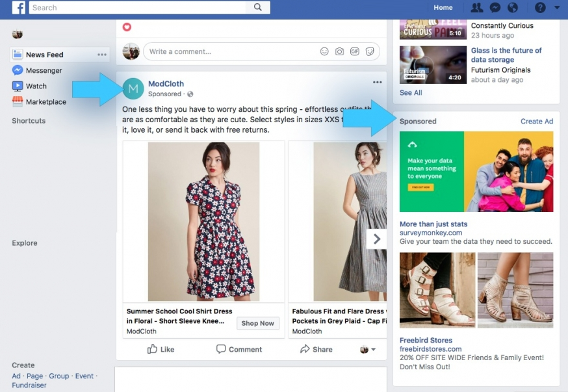This screenshot has width=568, height=392.
Task: Open Glass is the future of data storage
Action: point(506,55)
